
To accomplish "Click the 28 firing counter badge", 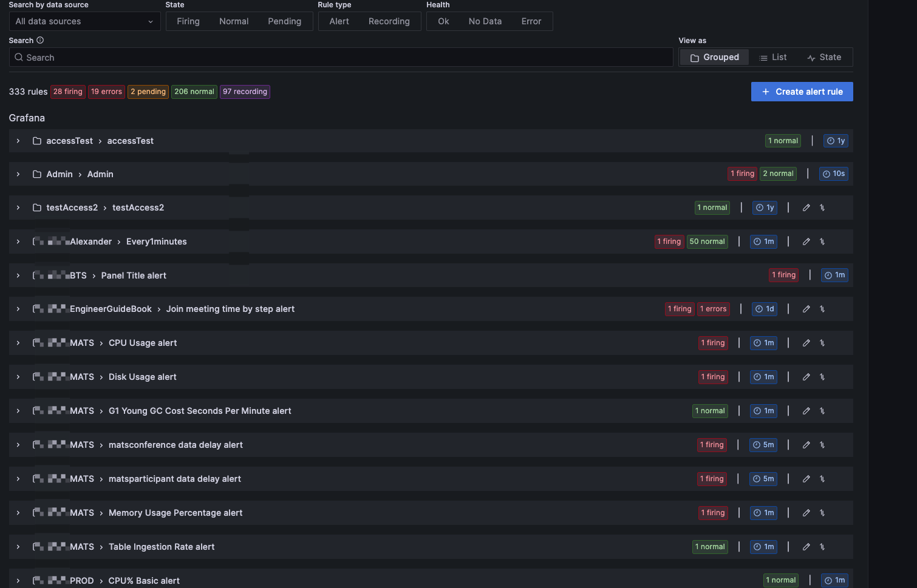I will (67, 92).
